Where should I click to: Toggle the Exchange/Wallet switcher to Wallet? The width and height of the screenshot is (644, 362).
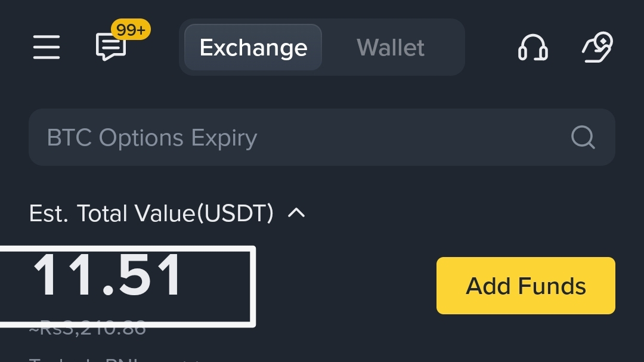(391, 47)
